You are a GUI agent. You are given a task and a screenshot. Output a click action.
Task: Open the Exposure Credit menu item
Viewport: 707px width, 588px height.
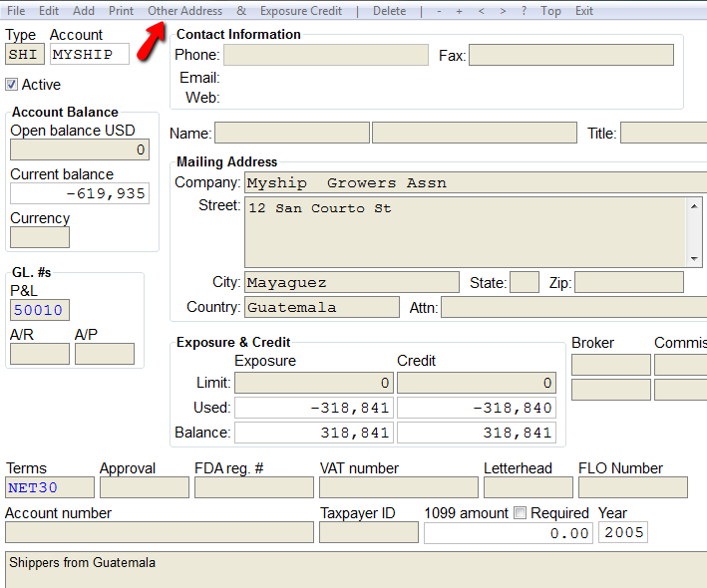[301, 11]
